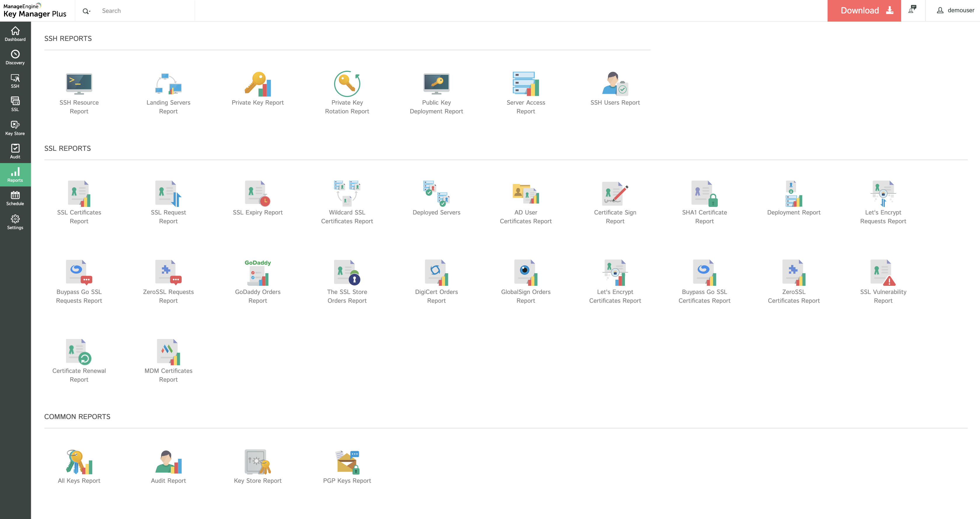Open SSL Vulnerability Report icon
980x519 pixels.
coord(882,273)
